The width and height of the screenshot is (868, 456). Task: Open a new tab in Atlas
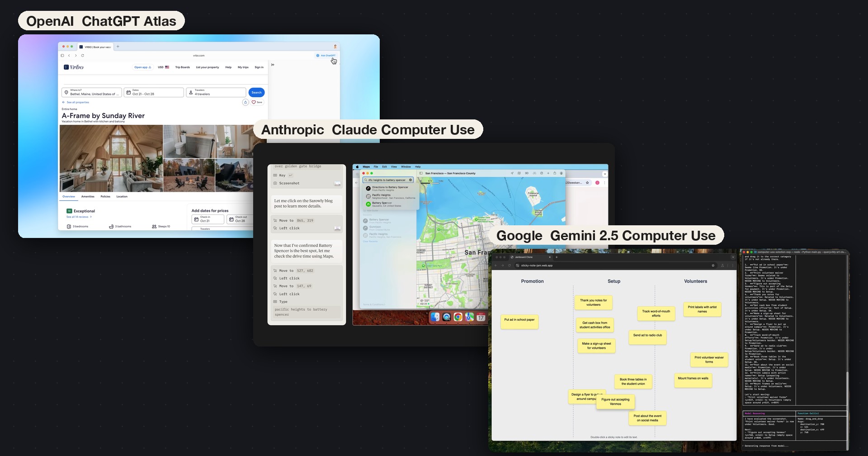coord(118,47)
